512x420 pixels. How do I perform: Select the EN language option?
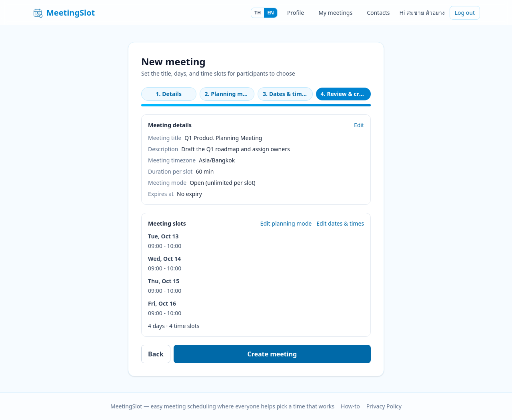point(271,13)
